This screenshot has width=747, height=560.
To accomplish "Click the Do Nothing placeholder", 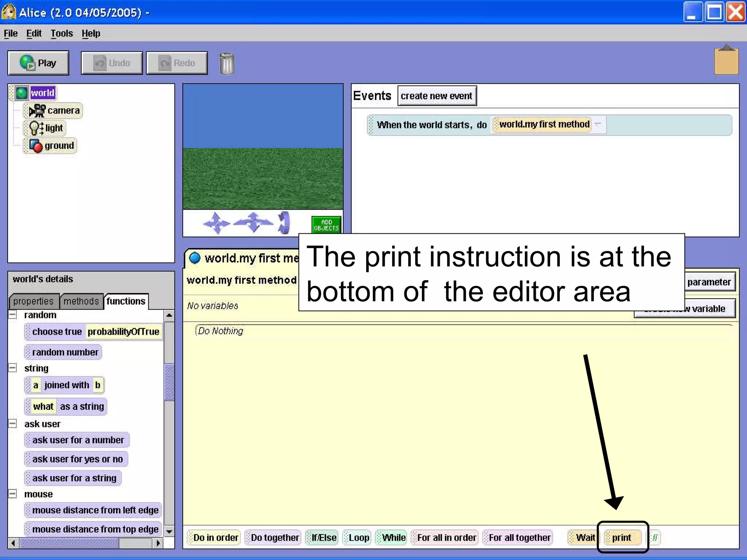I will pyautogui.click(x=220, y=331).
